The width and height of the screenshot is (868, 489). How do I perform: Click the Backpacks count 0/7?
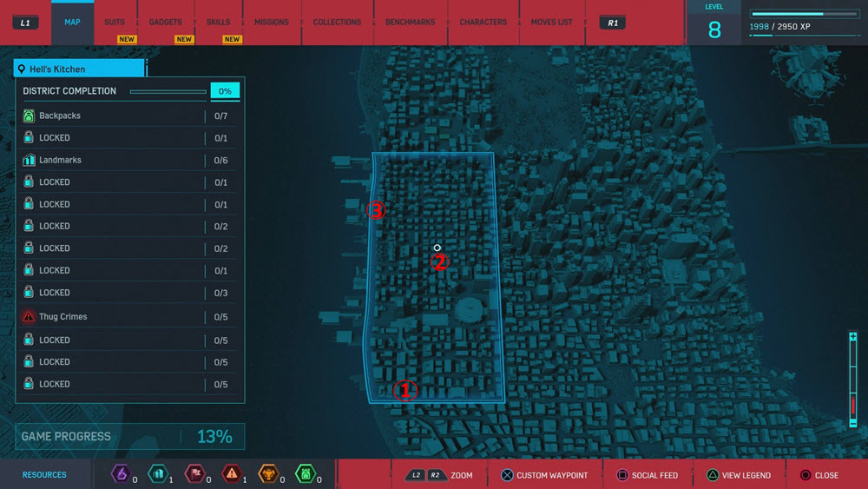[220, 116]
